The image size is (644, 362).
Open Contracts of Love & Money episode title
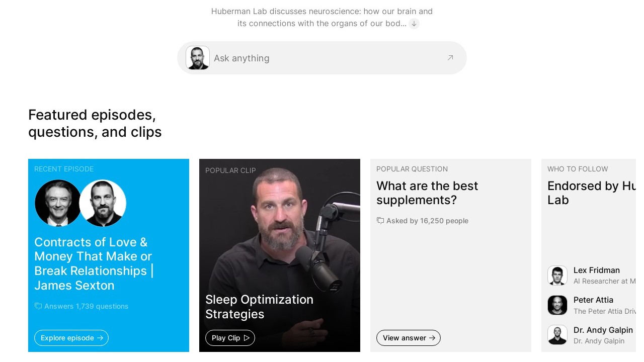tap(94, 264)
